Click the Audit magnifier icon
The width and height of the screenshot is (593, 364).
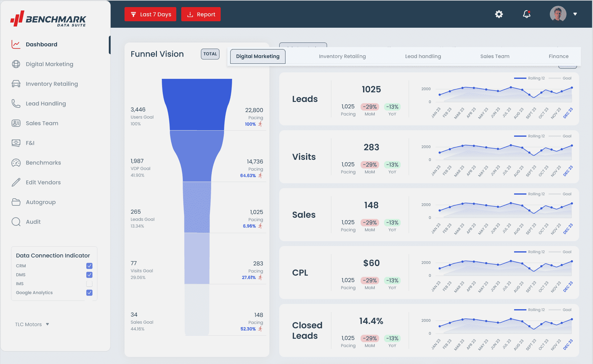click(x=16, y=222)
